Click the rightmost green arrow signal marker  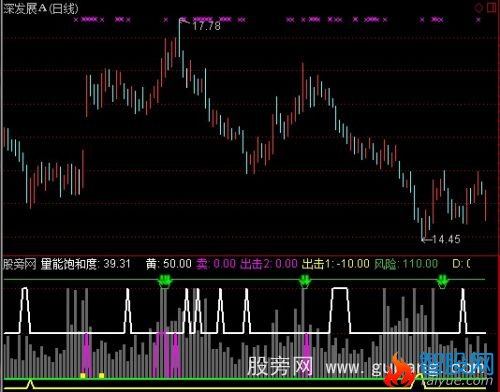click(x=443, y=281)
